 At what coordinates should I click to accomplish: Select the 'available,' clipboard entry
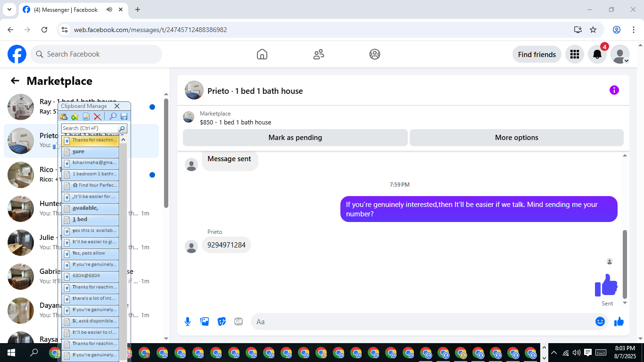tap(90, 208)
